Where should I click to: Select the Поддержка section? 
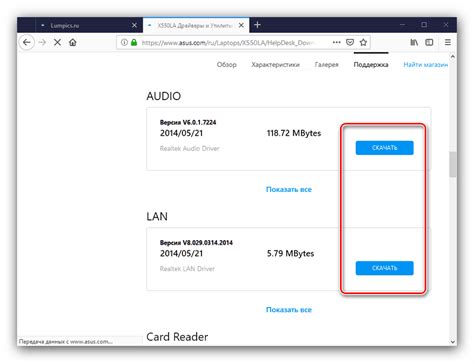[x=371, y=65]
